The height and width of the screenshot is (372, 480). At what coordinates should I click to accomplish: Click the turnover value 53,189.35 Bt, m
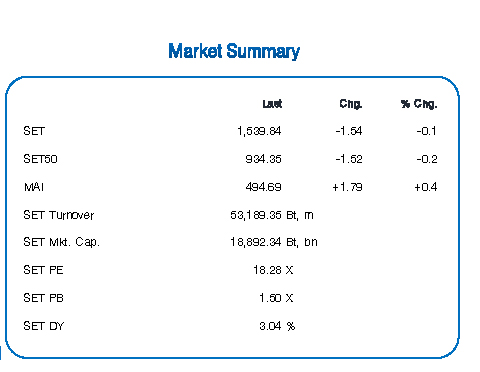[x=272, y=215]
